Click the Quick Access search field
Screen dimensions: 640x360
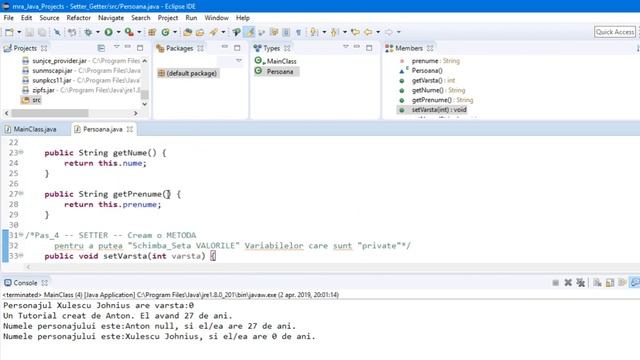615,32
